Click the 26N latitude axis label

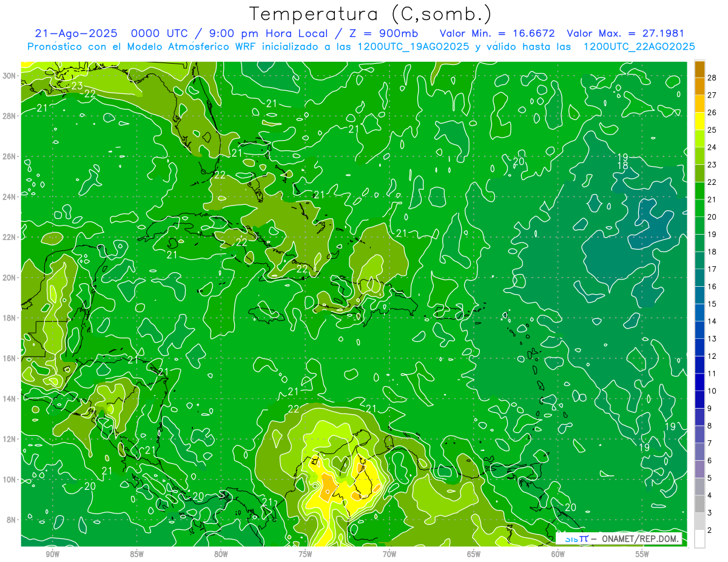10,156
